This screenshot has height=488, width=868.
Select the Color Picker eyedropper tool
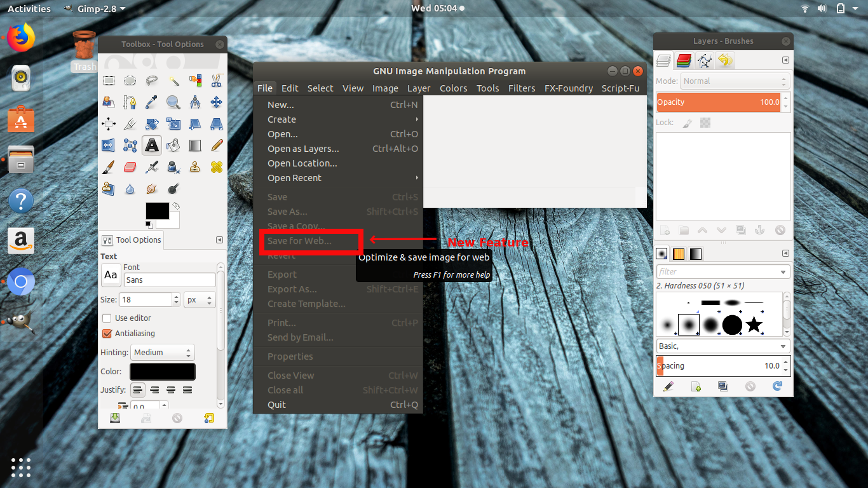point(152,102)
